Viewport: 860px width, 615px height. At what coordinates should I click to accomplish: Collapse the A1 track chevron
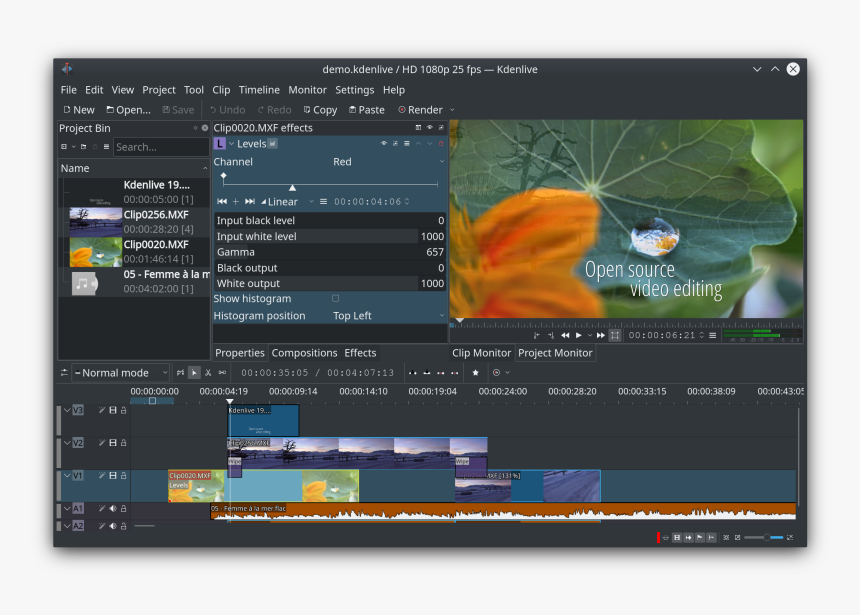pyautogui.click(x=67, y=509)
